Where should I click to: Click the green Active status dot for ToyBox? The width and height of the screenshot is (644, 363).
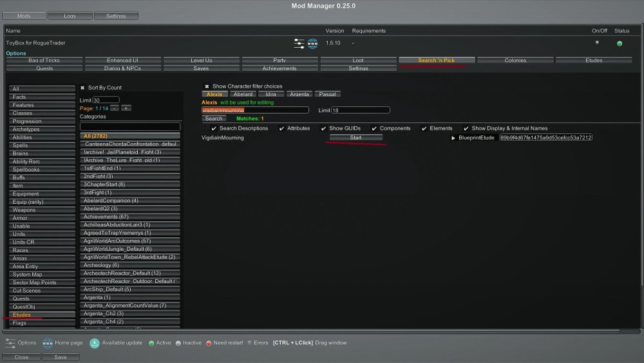(620, 43)
